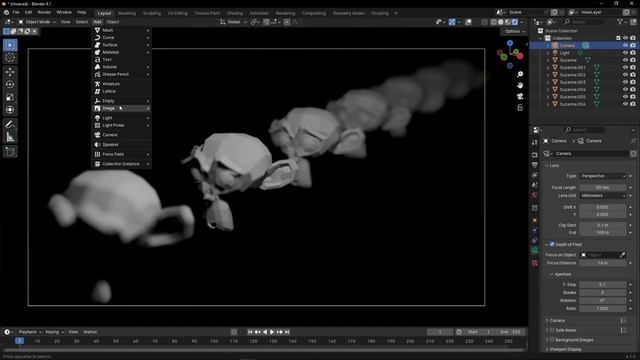Pick the Measure tool
The image size is (640, 360).
(x=10, y=137)
